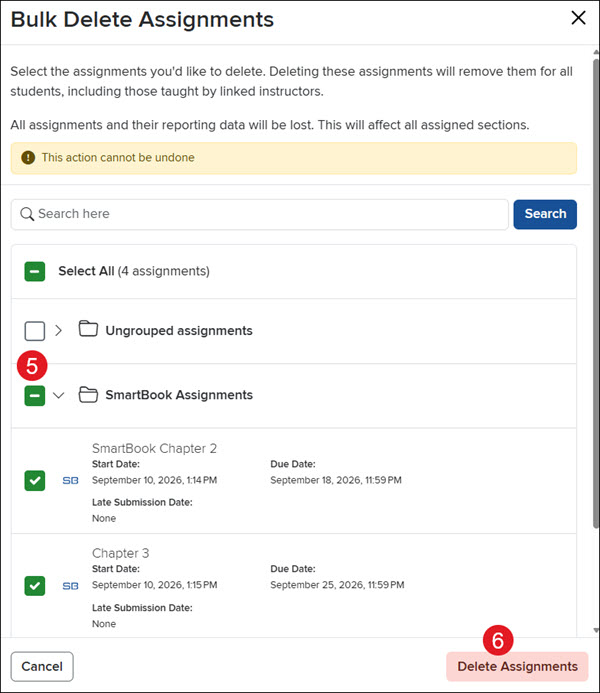This screenshot has width=600, height=693.
Task: Click the warning exclamation icon in banner
Action: [x=28, y=157]
